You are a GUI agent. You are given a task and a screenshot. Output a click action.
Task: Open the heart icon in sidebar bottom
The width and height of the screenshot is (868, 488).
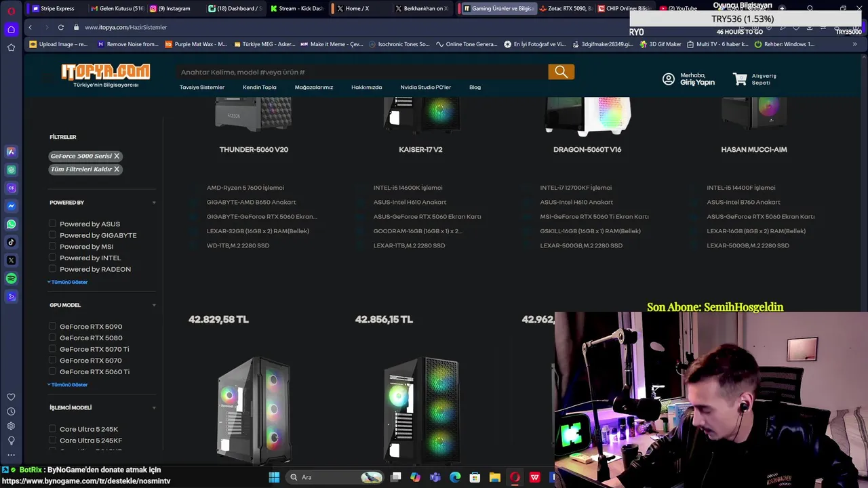(x=11, y=397)
